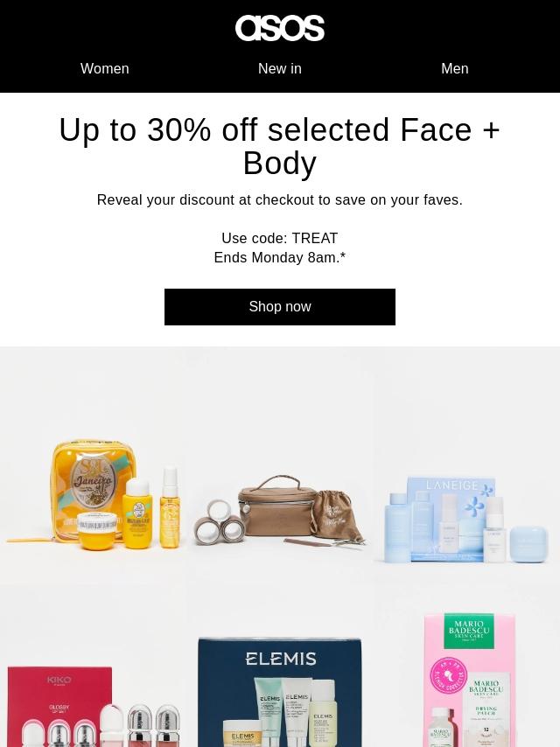Screen dimensions: 560x747
Task: Open the Men menu link
Action: pos(455,68)
